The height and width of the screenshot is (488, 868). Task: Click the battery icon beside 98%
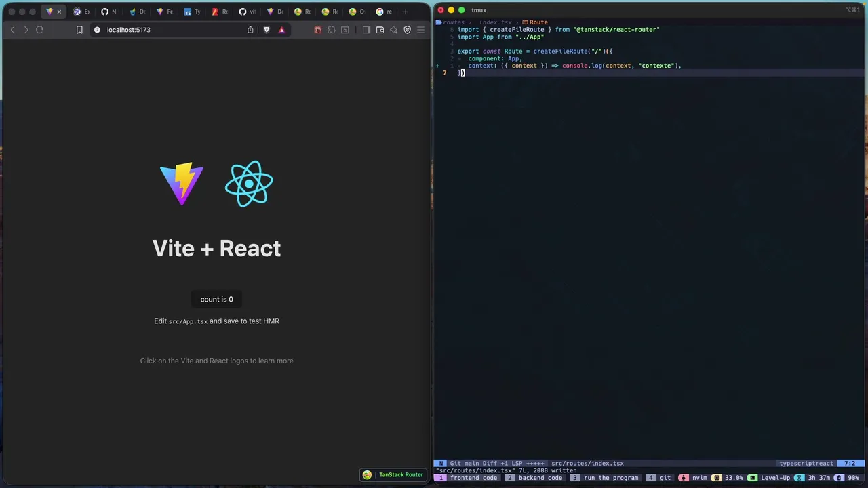(839, 478)
